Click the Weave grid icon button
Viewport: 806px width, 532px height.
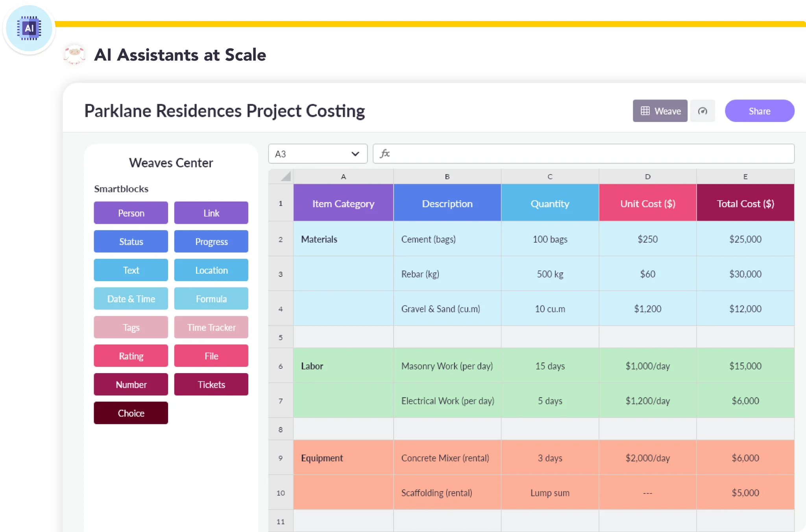tap(660, 111)
